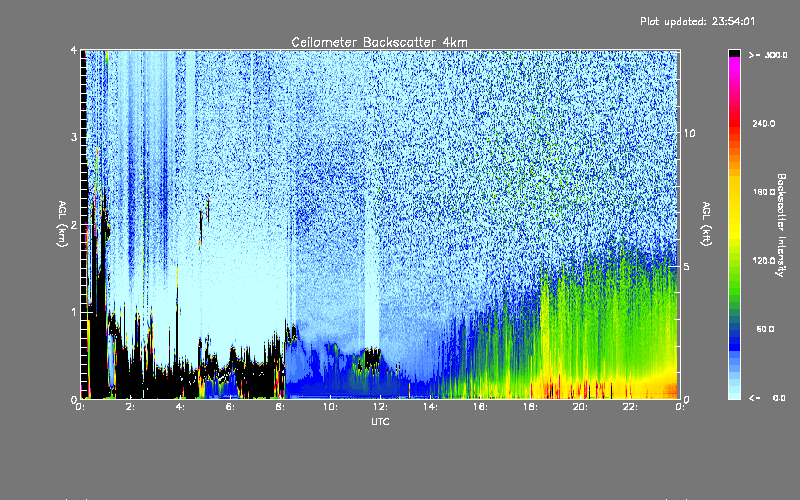Click the "20:" UTC time tick
Image resolution: width=800 pixels, height=500 pixels.
click(x=581, y=407)
